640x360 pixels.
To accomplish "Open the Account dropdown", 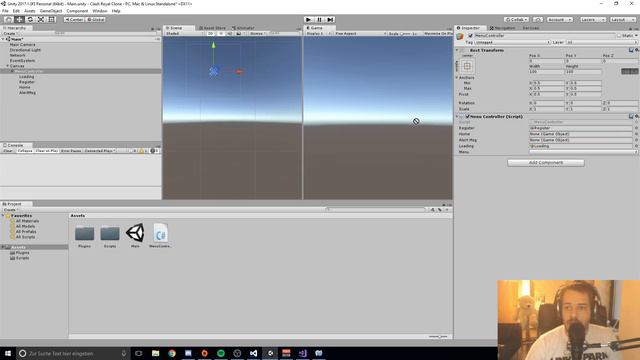I will click(560, 20).
